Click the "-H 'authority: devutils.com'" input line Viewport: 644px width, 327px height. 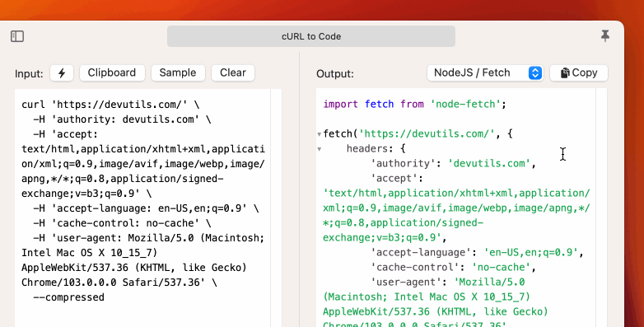click(122, 119)
